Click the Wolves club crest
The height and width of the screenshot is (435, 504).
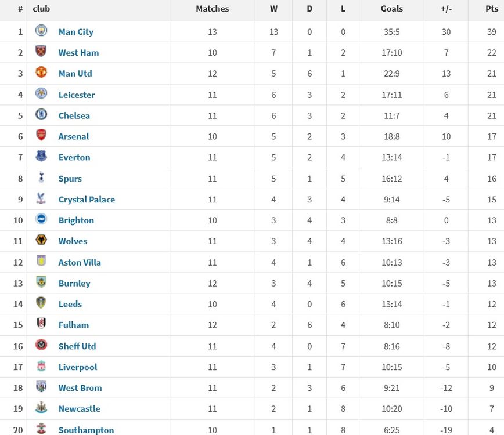click(41, 241)
